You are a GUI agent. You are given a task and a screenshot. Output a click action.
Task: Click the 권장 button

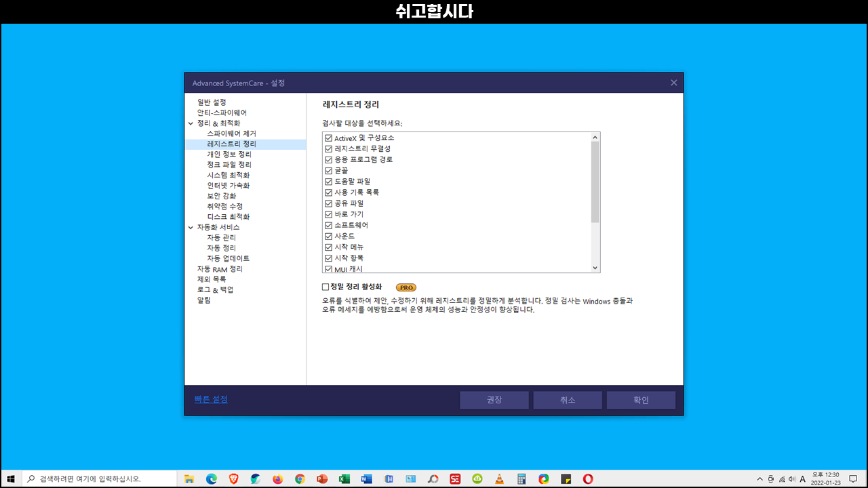point(494,400)
